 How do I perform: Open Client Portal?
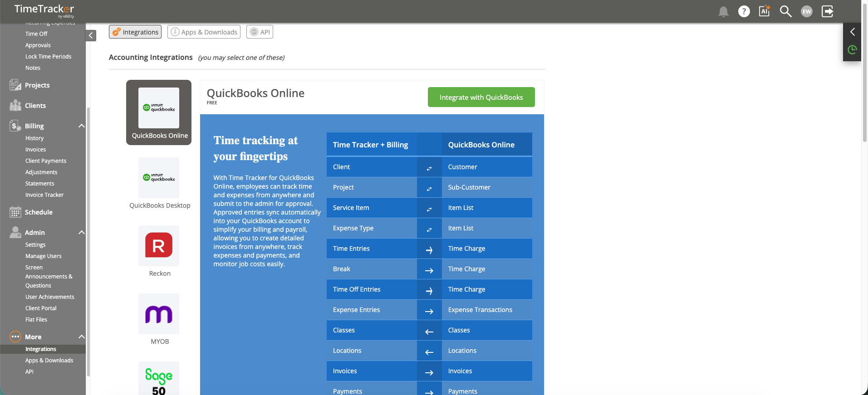coord(41,308)
